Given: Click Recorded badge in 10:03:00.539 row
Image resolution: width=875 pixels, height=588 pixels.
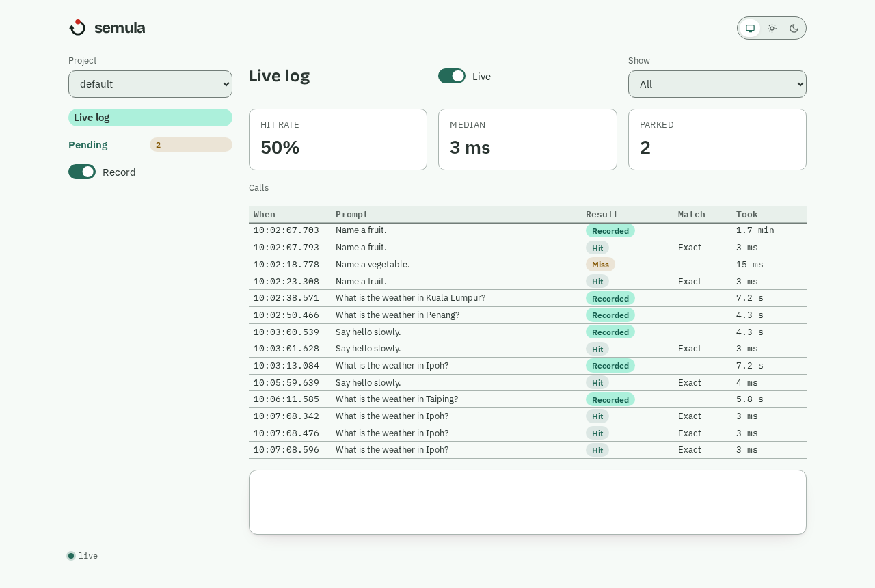Looking at the screenshot, I should coord(610,332).
